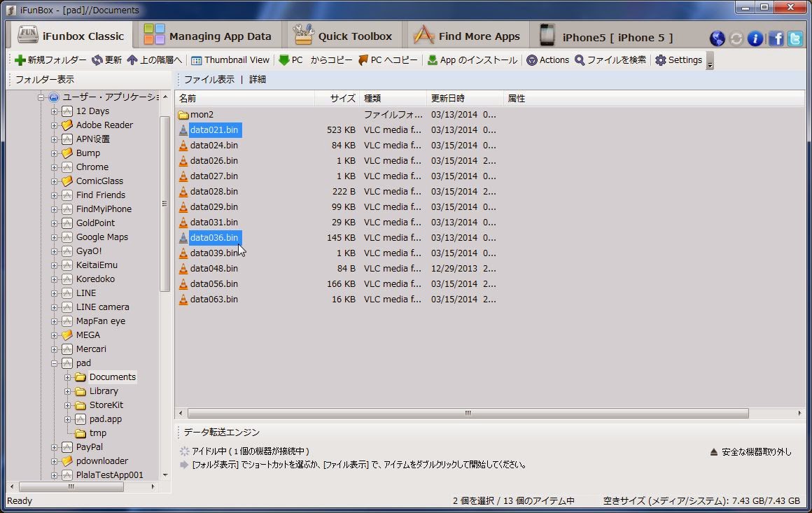Click folder tree scroll up arrow
This screenshot has width=812, height=513.
point(165,97)
